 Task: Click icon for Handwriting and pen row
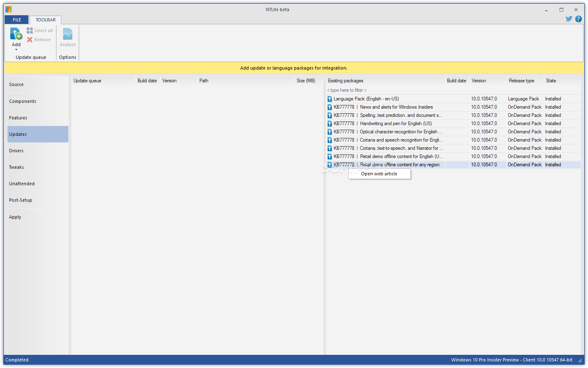330,123
